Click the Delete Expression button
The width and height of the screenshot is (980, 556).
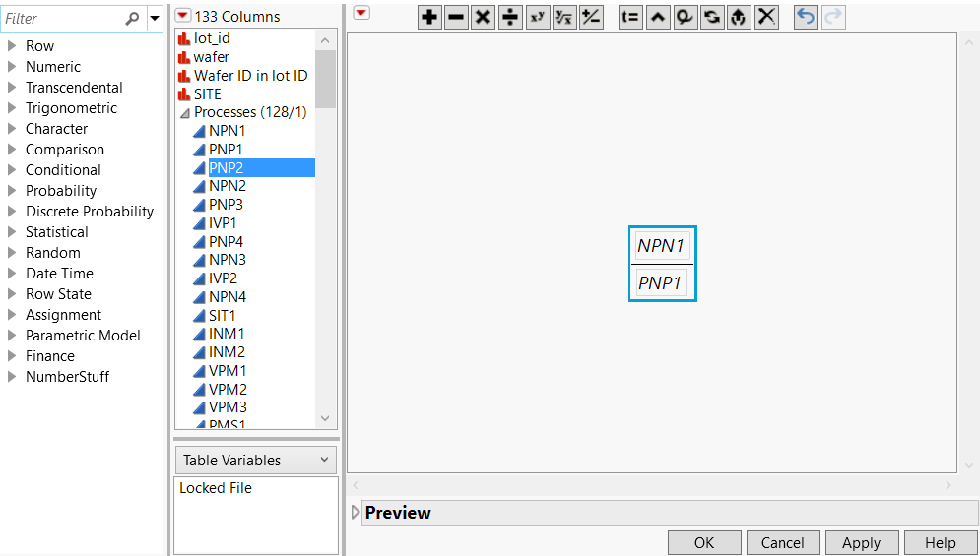(766, 17)
